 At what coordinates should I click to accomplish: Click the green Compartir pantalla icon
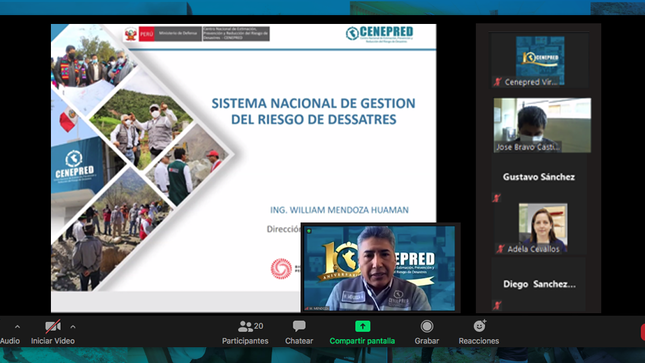coord(362,326)
